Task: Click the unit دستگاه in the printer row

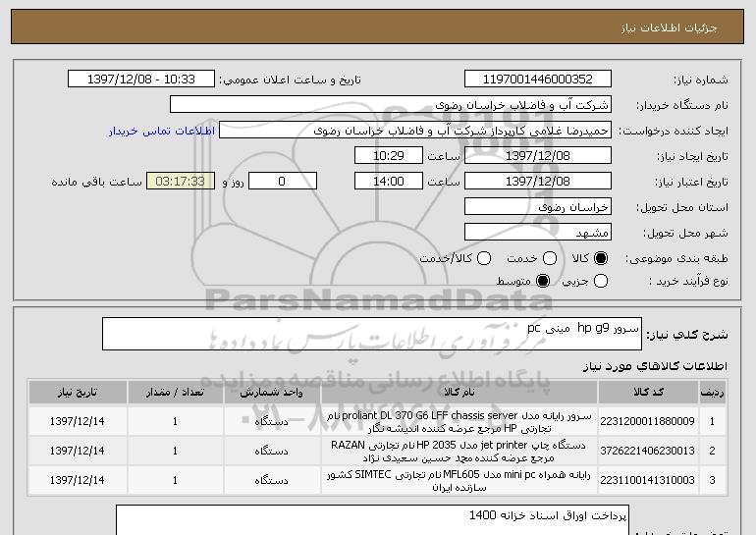Action: pyautogui.click(x=271, y=452)
